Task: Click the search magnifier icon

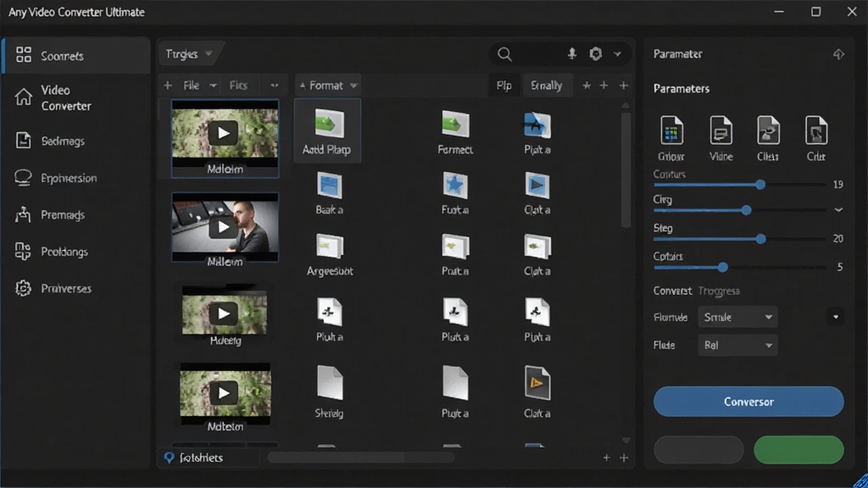Action: pyautogui.click(x=504, y=53)
